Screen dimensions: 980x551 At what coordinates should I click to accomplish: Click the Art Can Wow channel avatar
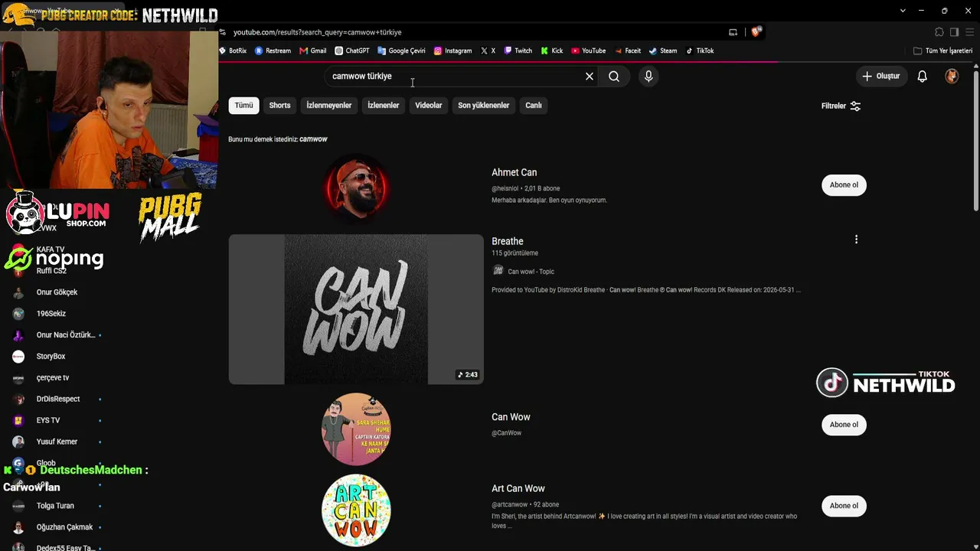(356, 510)
